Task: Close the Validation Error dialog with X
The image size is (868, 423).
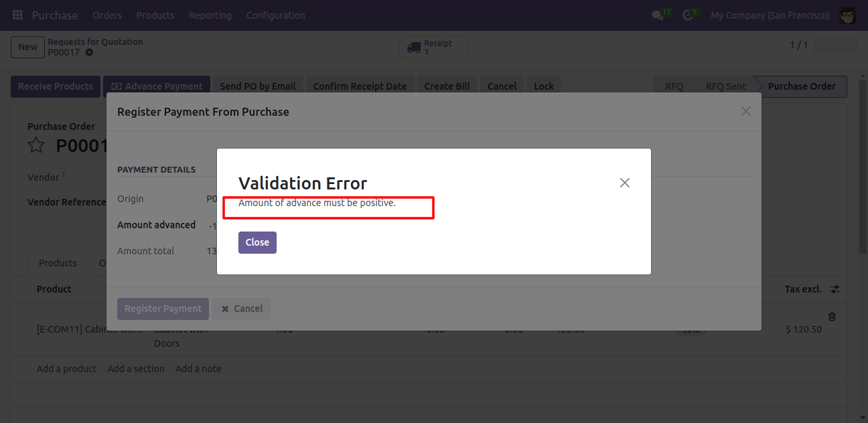Action: (625, 183)
